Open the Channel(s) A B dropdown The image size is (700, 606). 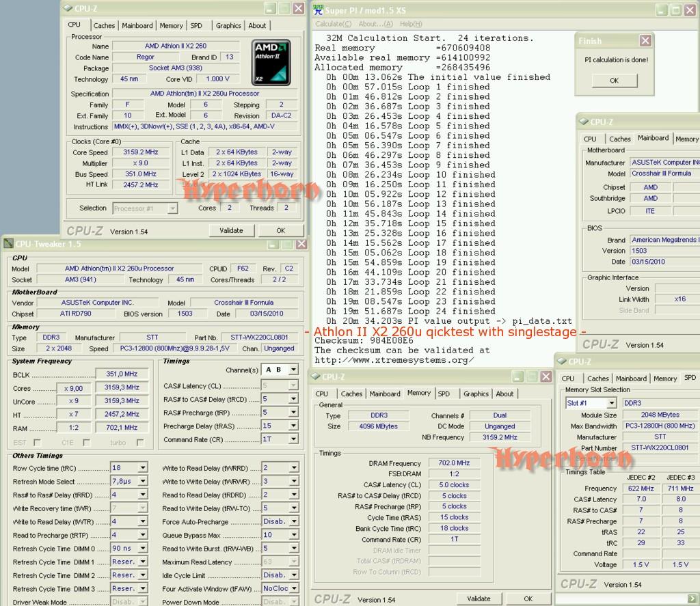point(293,370)
